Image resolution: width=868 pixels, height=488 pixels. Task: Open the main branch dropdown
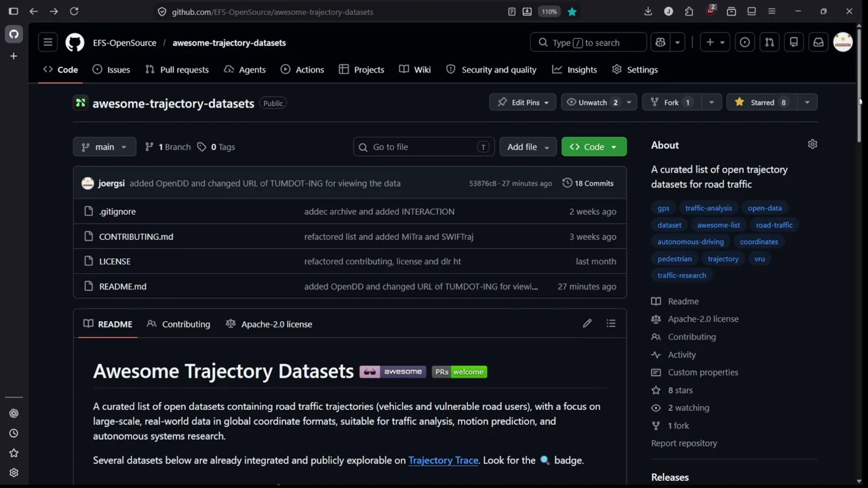104,147
